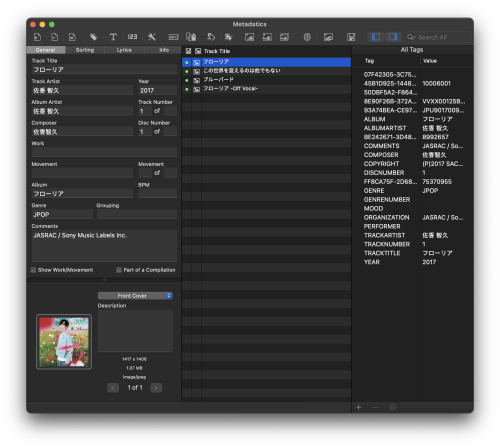The width and height of the screenshot is (500, 448).
Task: Click the leftmost file icon in the toolbar
Action: pos(37,37)
